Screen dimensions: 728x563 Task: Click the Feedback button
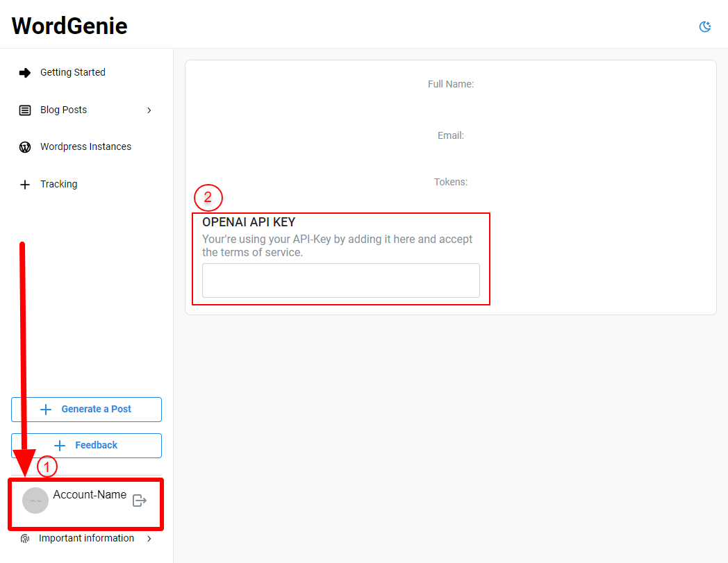tap(86, 445)
